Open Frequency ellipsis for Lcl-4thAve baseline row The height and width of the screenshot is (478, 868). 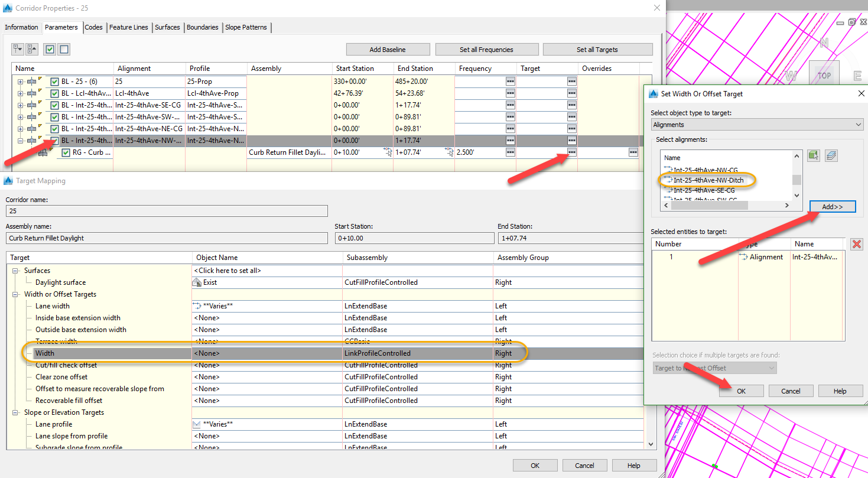510,93
